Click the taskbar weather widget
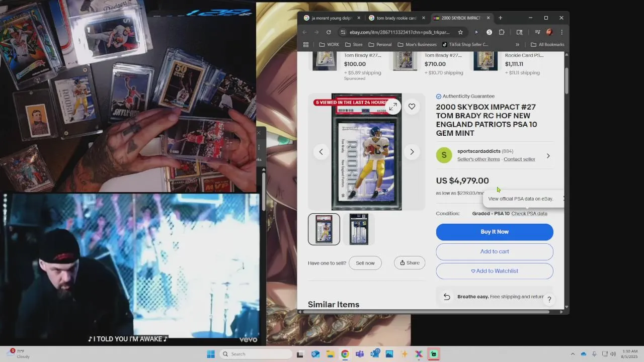The height and width of the screenshot is (362, 644). click(19, 354)
